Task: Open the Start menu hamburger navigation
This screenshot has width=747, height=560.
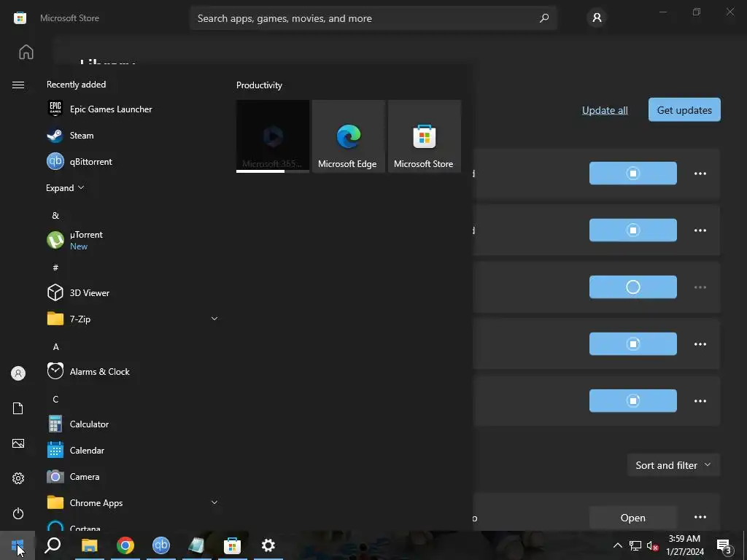Action: point(18,85)
